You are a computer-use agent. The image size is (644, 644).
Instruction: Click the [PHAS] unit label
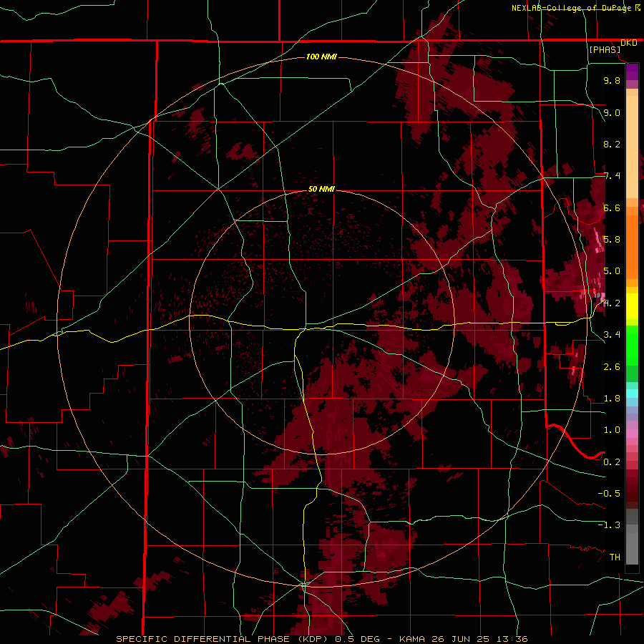click(x=605, y=50)
